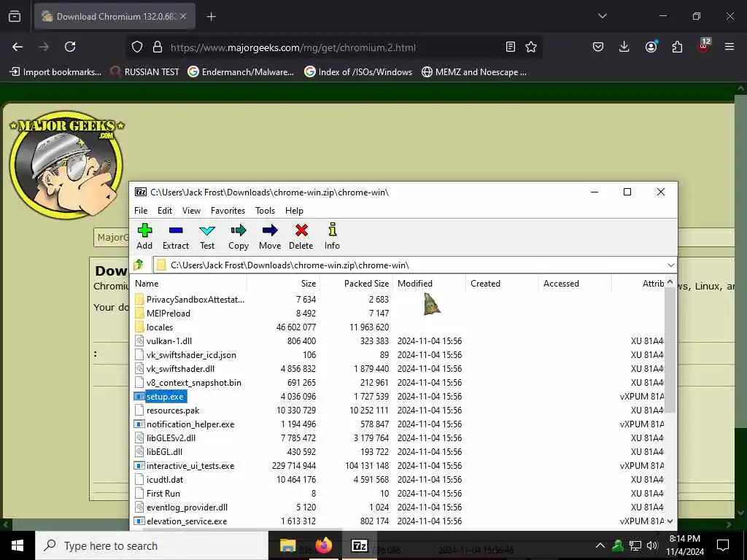Select interactive_ui_tests.exe file
This screenshot has height=560, width=747.
point(190,466)
